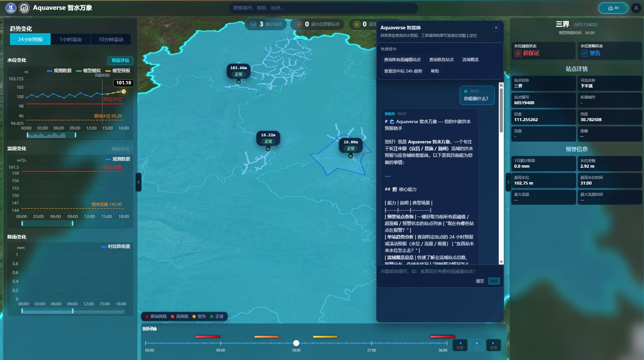Toggle the 模型预报 series in water level legend
The width and height of the screenshot is (644, 360).
pos(118,71)
